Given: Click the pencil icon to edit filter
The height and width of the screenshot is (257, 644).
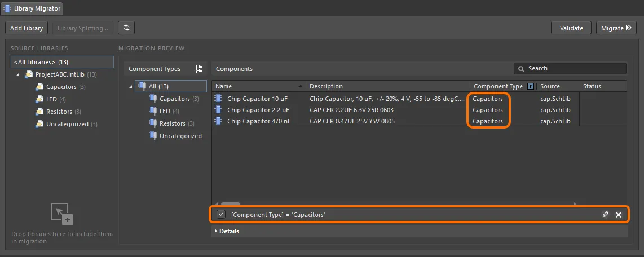Looking at the screenshot, I should click(x=606, y=215).
